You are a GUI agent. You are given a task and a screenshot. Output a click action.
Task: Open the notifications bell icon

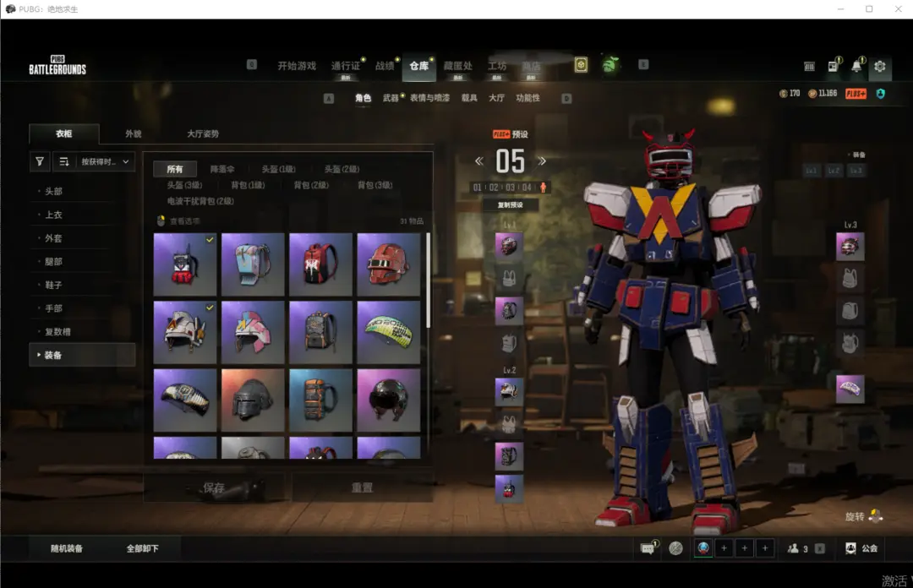coord(856,66)
